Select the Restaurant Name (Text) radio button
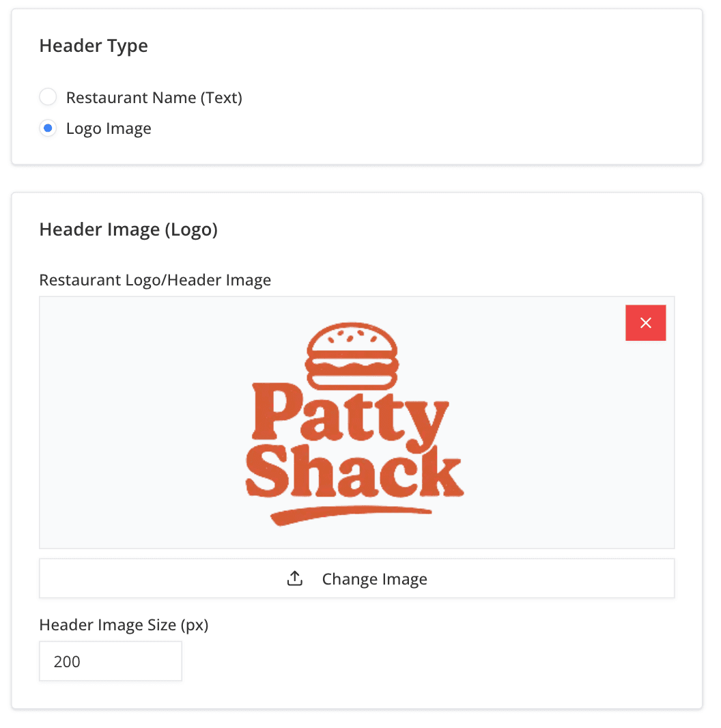The image size is (721, 728). (48, 97)
